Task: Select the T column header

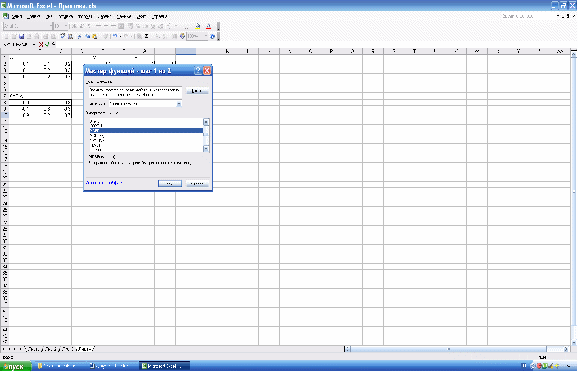Action: point(415,51)
